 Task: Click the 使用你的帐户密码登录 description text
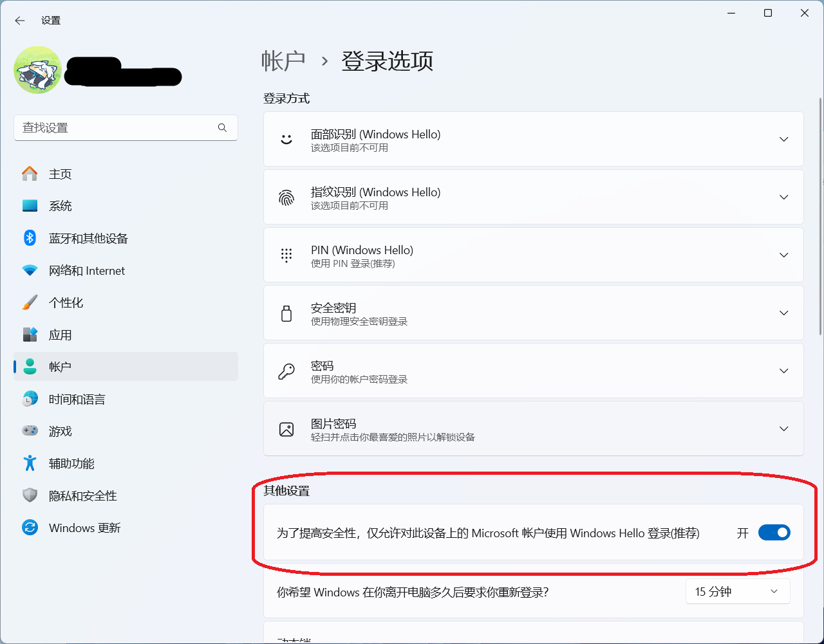click(x=359, y=380)
